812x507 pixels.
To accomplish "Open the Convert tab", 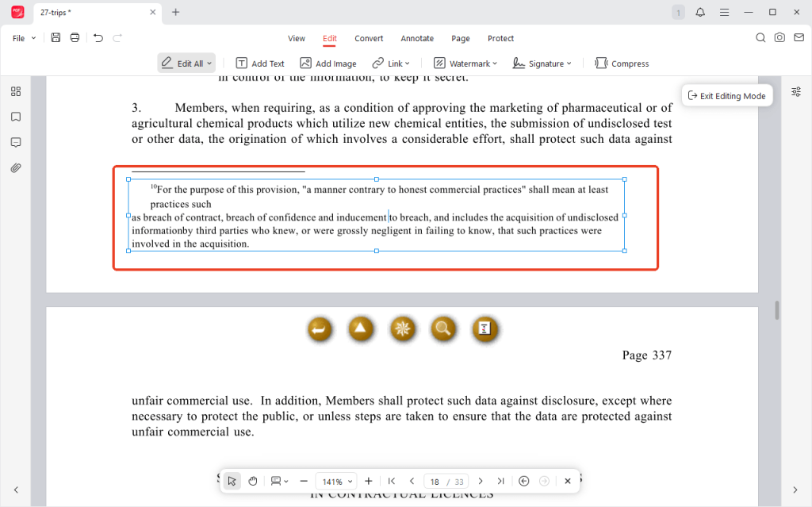I will [x=369, y=38].
